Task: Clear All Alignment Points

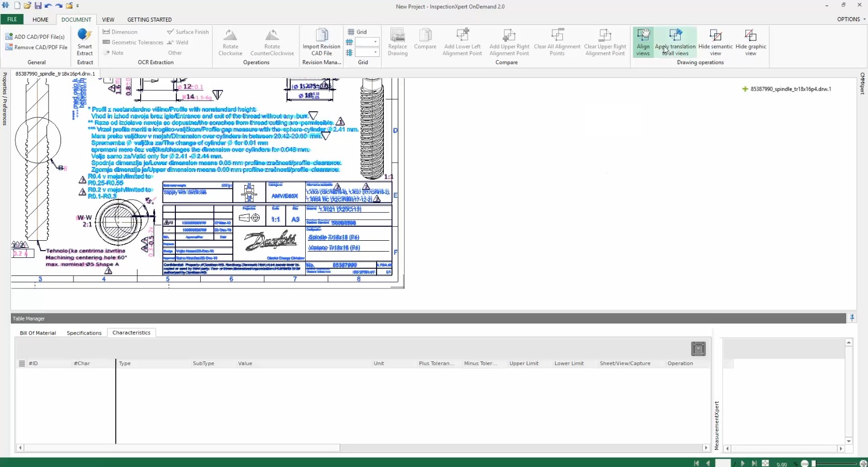Action: click(557, 41)
